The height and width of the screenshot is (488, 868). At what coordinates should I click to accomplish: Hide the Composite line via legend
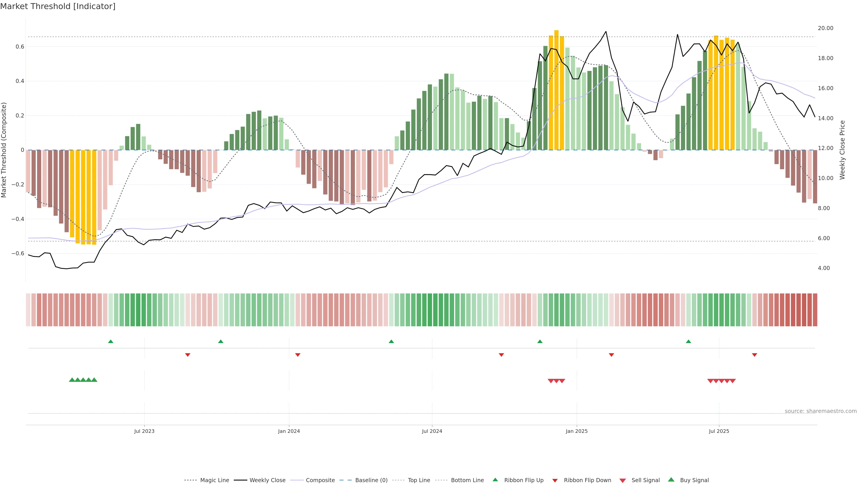coord(320,480)
